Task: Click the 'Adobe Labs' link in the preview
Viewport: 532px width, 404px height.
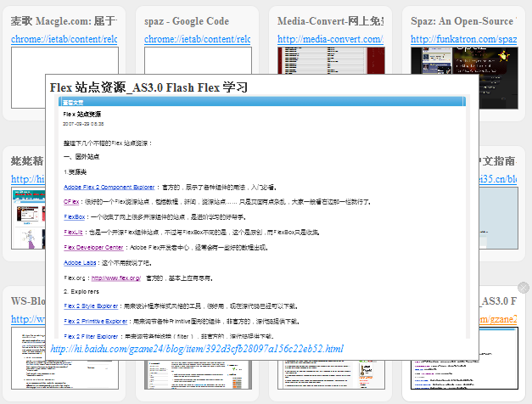Action: pos(80,263)
